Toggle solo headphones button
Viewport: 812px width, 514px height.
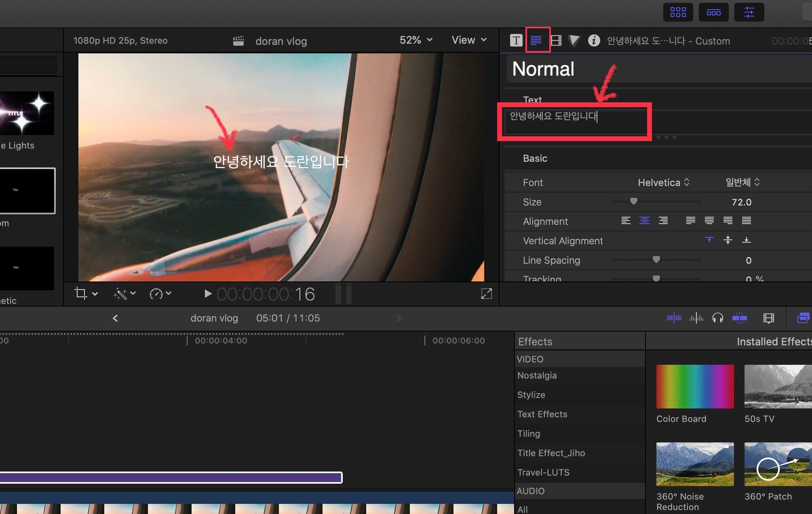(x=717, y=318)
